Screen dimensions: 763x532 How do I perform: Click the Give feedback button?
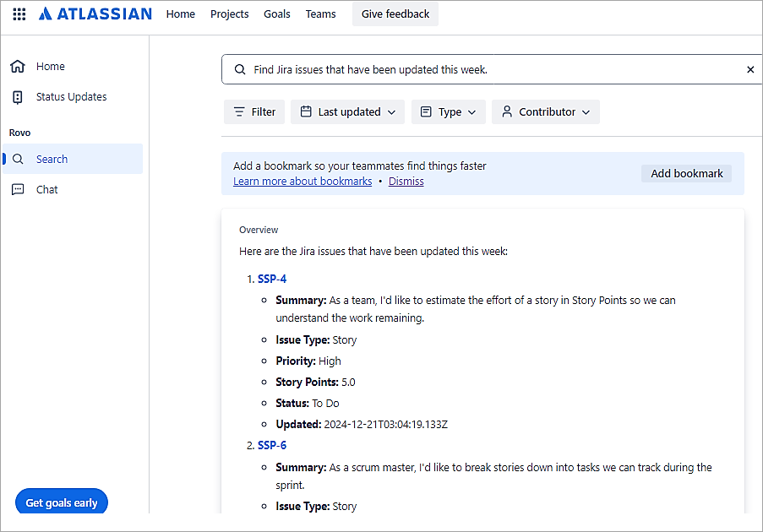tap(395, 14)
